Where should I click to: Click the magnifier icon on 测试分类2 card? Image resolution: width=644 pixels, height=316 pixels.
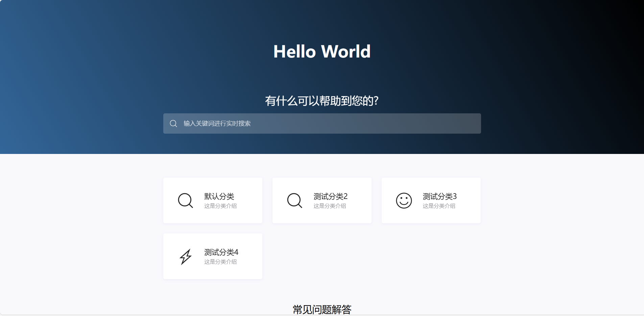(x=294, y=200)
